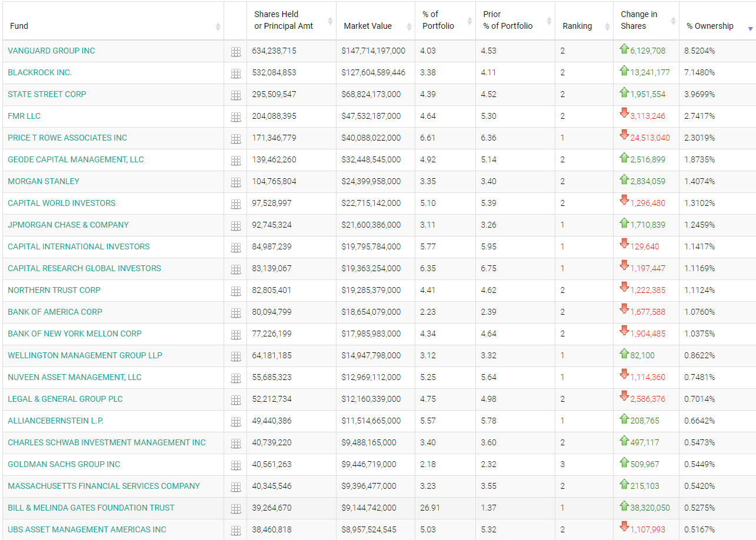This screenshot has width=756, height=540.
Task: Open BLACKROCK INC. fund link
Action: tap(40, 72)
